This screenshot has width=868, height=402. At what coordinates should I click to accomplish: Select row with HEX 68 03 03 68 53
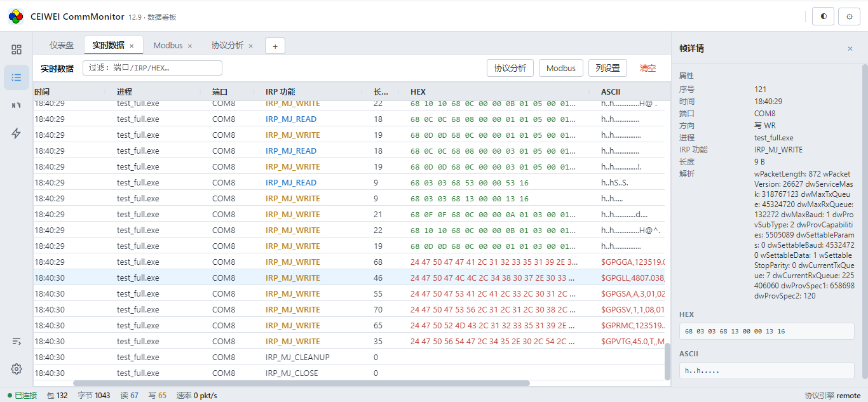point(349,182)
